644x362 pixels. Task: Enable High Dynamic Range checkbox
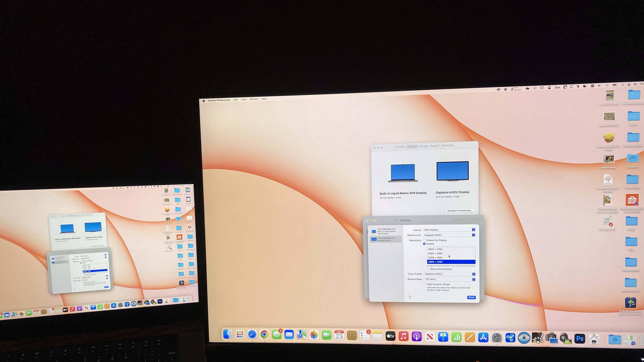pyautogui.click(x=425, y=284)
